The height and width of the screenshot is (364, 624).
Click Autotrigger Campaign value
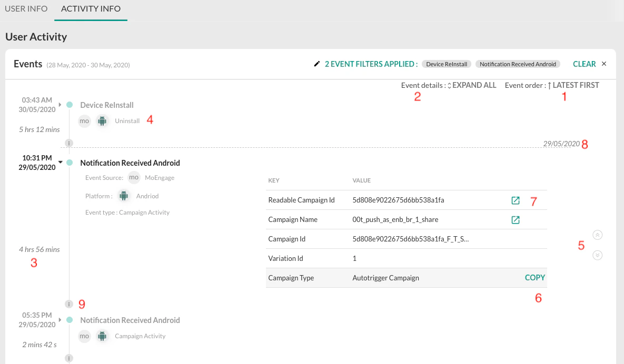tap(385, 278)
